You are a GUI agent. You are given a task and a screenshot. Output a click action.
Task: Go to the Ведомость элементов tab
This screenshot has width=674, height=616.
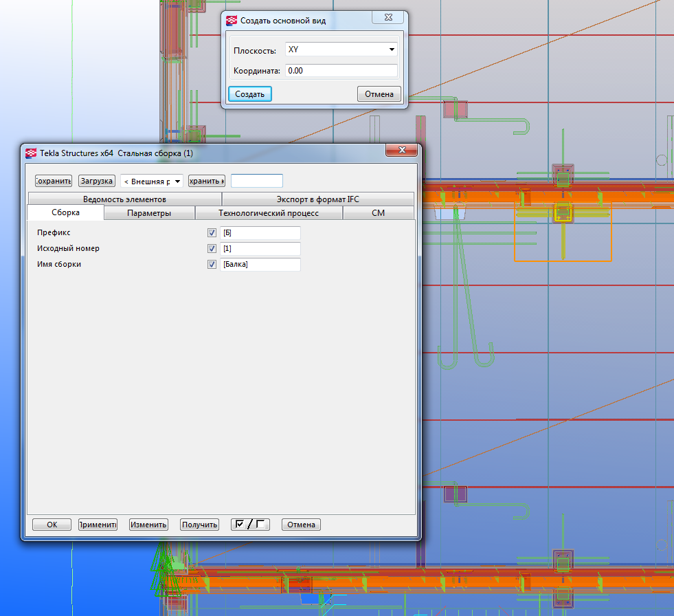pos(124,199)
